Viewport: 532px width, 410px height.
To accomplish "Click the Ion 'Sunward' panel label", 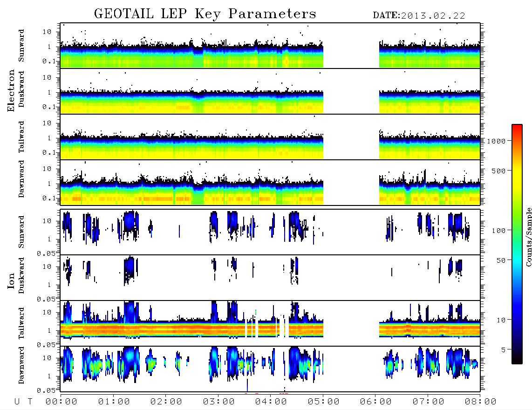I will point(21,232).
